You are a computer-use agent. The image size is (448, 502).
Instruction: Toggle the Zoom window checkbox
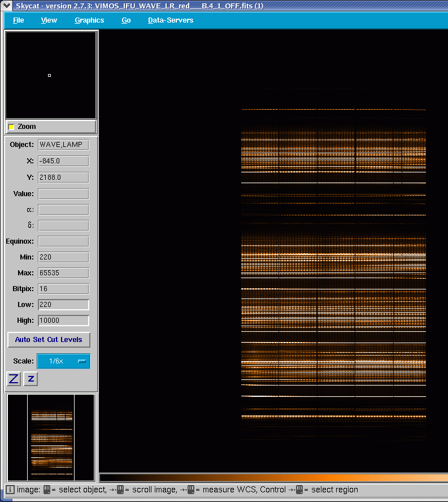click(x=11, y=127)
